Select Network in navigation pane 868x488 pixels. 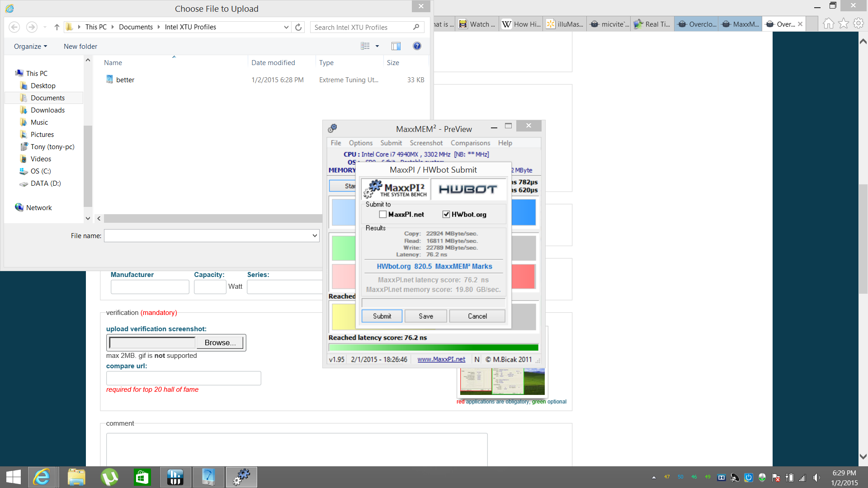[39, 208]
